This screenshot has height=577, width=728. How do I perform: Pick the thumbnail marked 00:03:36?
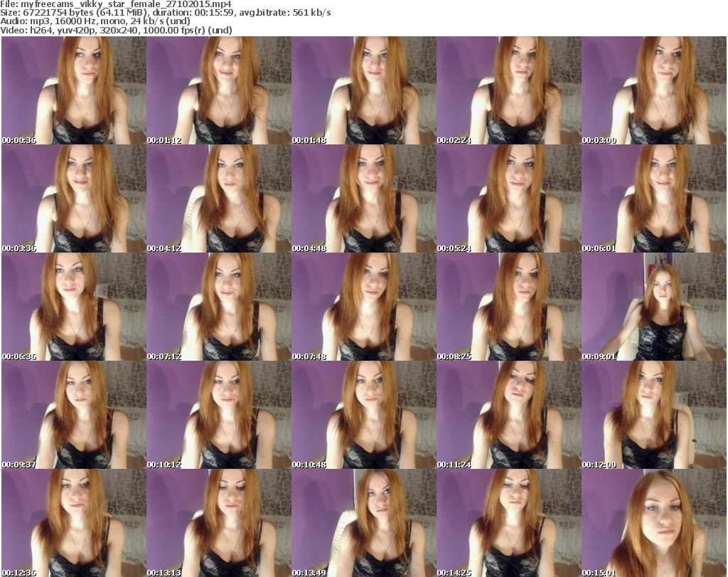[x=74, y=198]
